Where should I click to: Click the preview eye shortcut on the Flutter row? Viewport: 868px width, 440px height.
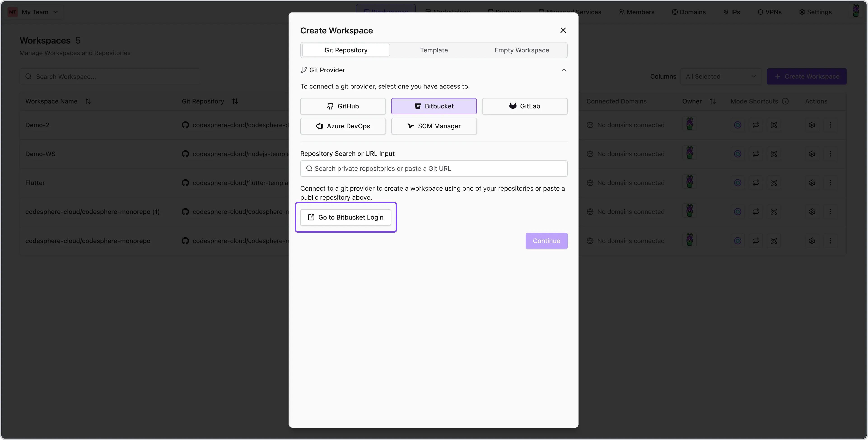774,183
